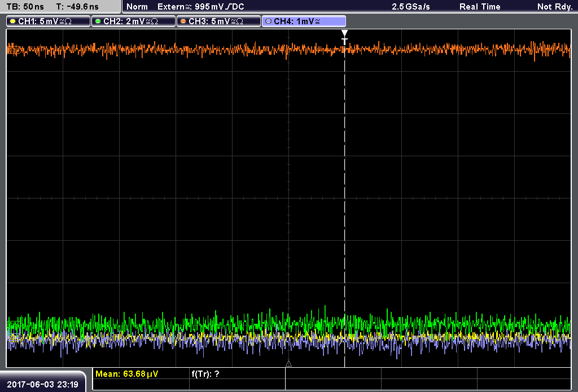The width and height of the screenshot is (578, 392).
Task: Click the Mean: 63.68 µV measurement
Action: 127,374
